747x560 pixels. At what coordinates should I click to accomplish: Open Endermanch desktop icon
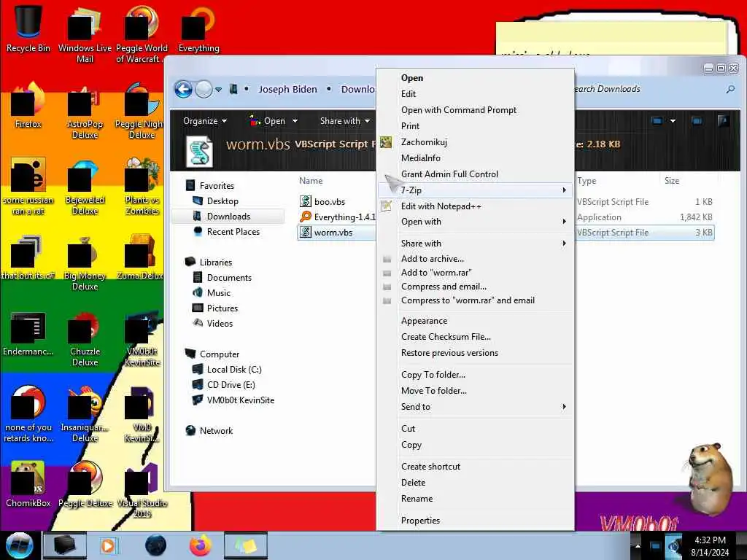28,333
